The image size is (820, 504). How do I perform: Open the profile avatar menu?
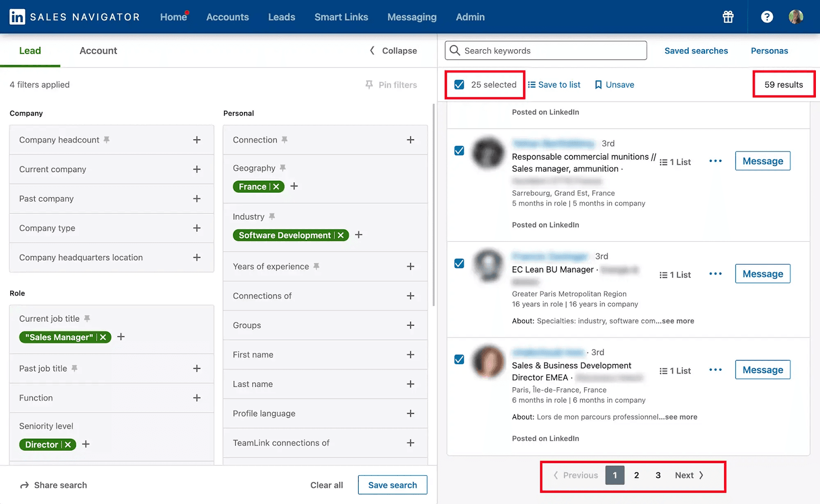pos(795,17)
